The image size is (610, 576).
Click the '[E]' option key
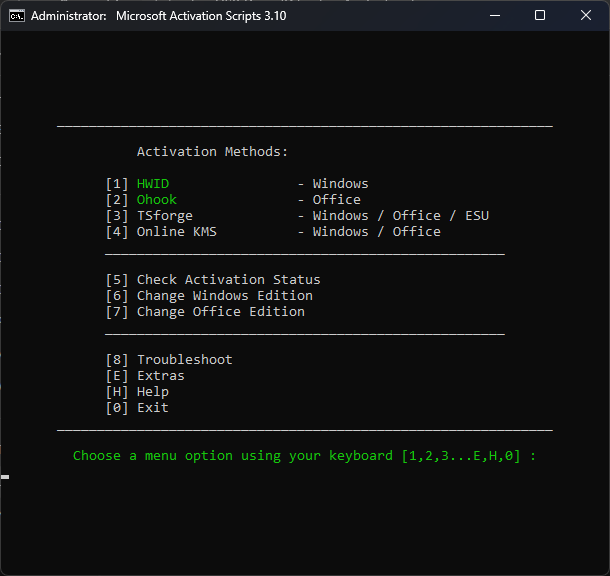tap(117, 375)
